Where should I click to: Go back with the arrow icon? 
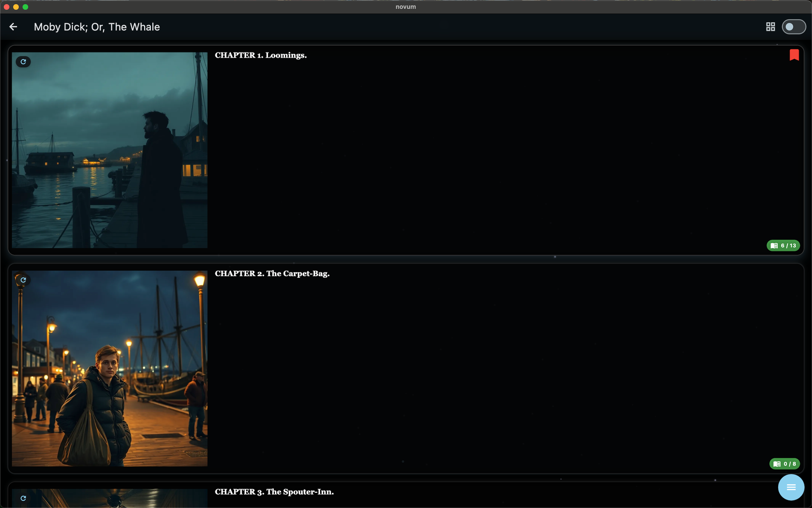13,27
